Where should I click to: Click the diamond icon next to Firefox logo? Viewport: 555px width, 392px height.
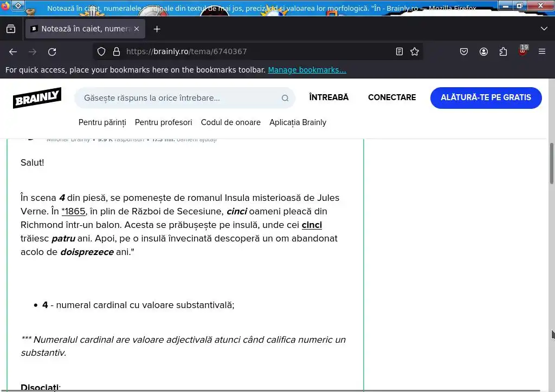[x=18, y=5]
